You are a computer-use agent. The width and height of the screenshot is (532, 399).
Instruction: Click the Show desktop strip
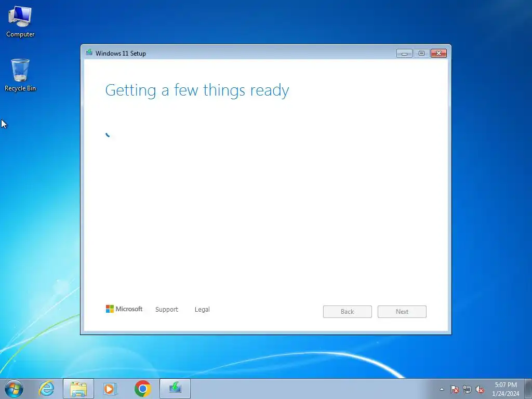pos(528,389)
